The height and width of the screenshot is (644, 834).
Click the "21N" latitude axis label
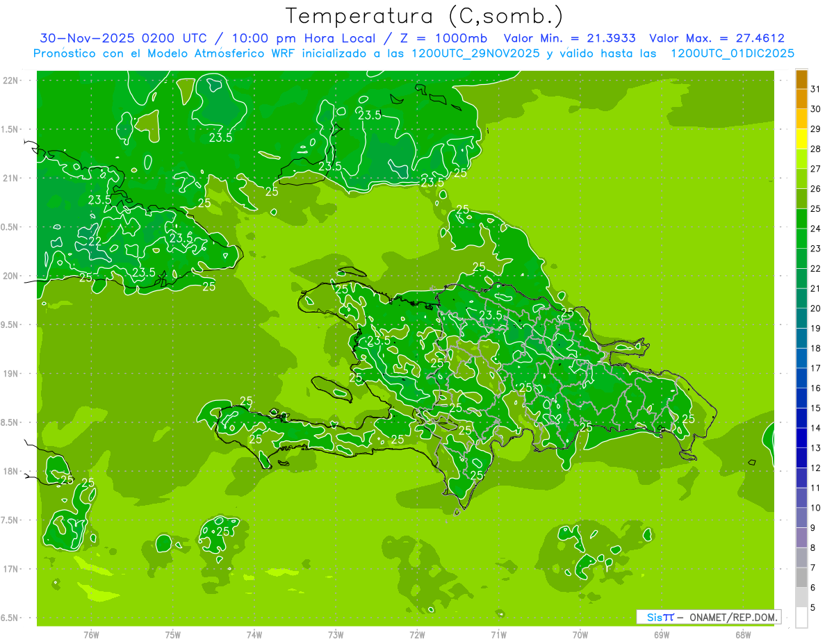11,179
